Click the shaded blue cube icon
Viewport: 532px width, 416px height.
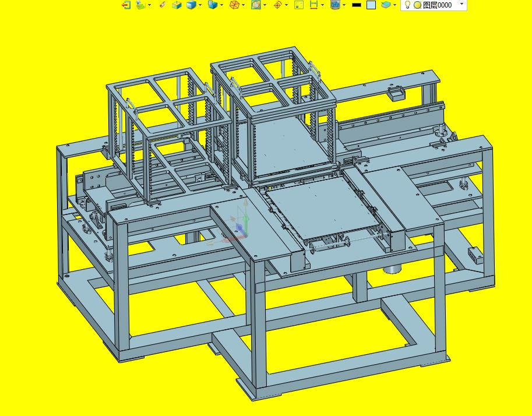[x=192, y=5]
